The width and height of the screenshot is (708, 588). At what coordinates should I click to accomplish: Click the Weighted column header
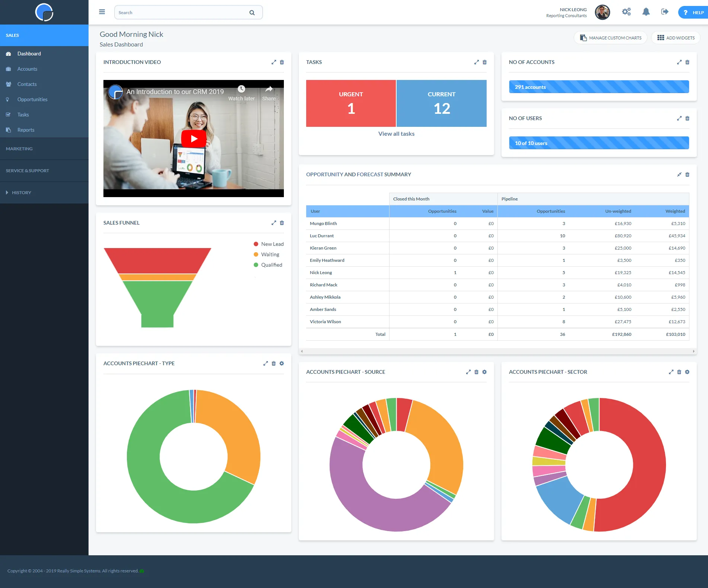(x=675, y=211)
